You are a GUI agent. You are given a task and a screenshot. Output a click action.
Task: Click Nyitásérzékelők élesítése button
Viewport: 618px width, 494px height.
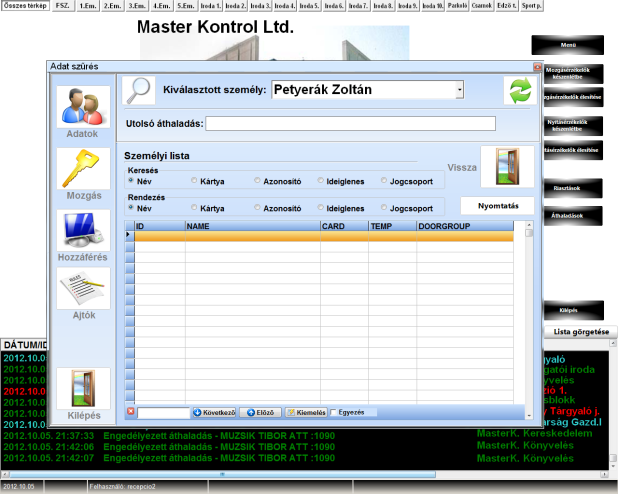(573, 150)
